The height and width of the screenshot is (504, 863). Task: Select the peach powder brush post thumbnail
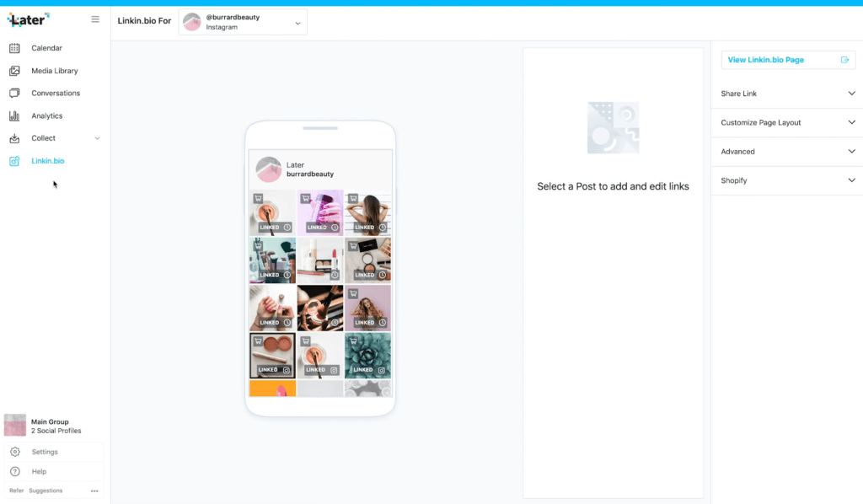coord(272,213)
